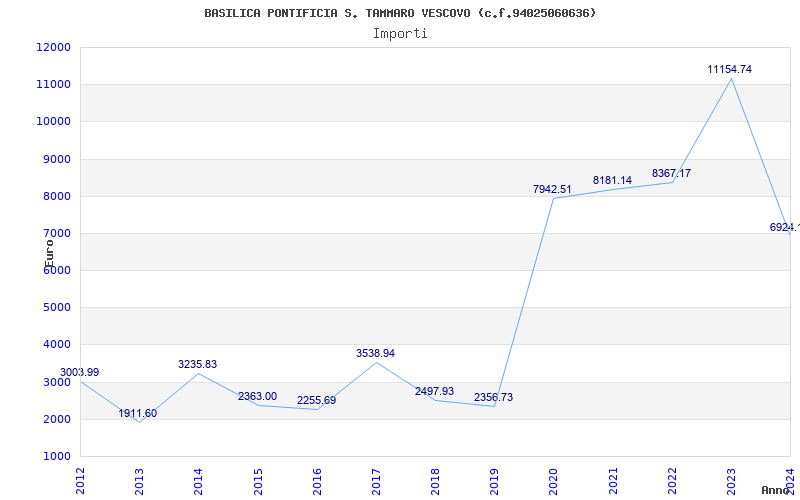Click the x-axis year 2023
The height and width of the screenshot is (500, 800).
(731, 482)
